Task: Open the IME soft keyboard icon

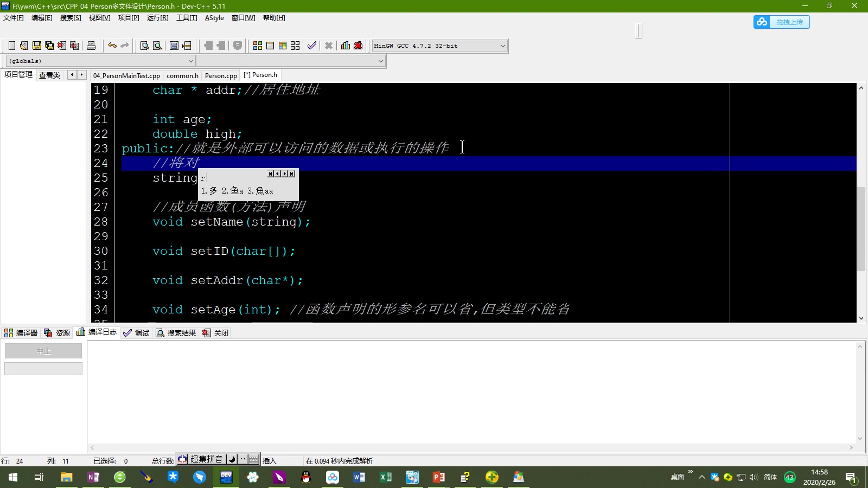Action: click(x=253, y=459)
